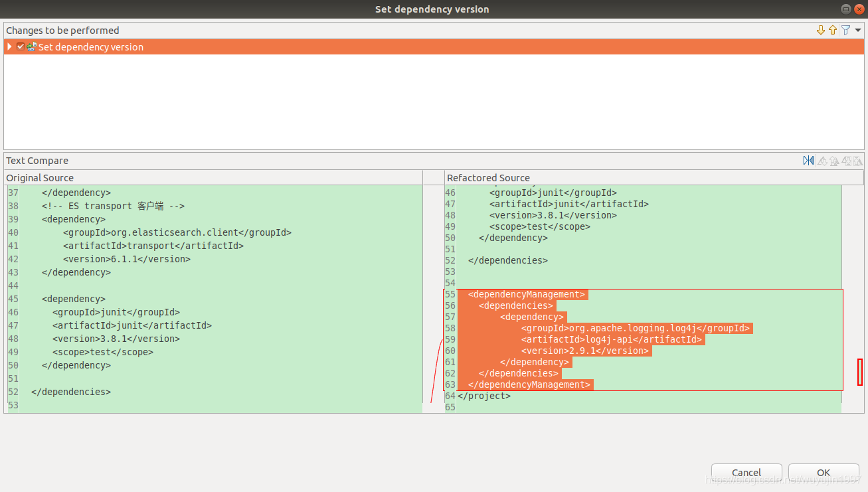Uncheck the Set dependency version change
This screenshot has width=868, height=492.
pyautogui.click(x=20, y=47)
